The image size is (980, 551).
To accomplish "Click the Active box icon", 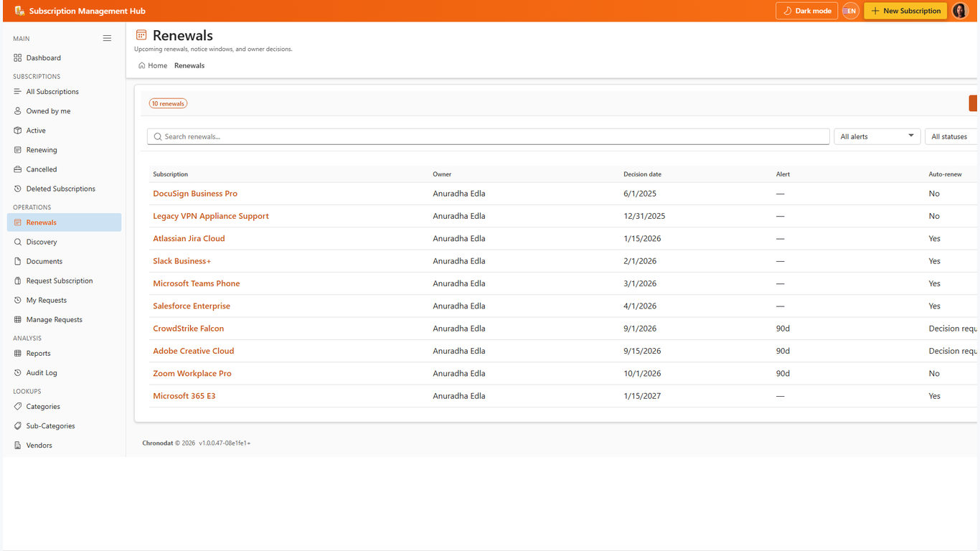I will pos(18,130).
